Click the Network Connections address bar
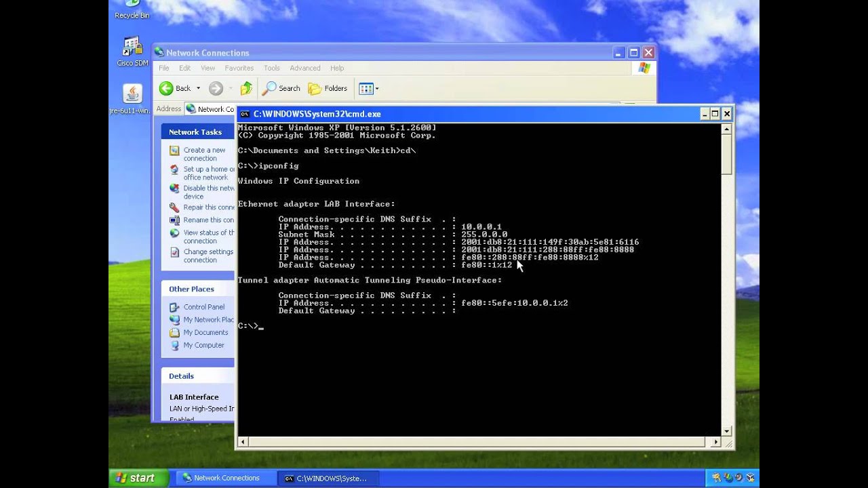868x488 pixels. tap(210, 108)
